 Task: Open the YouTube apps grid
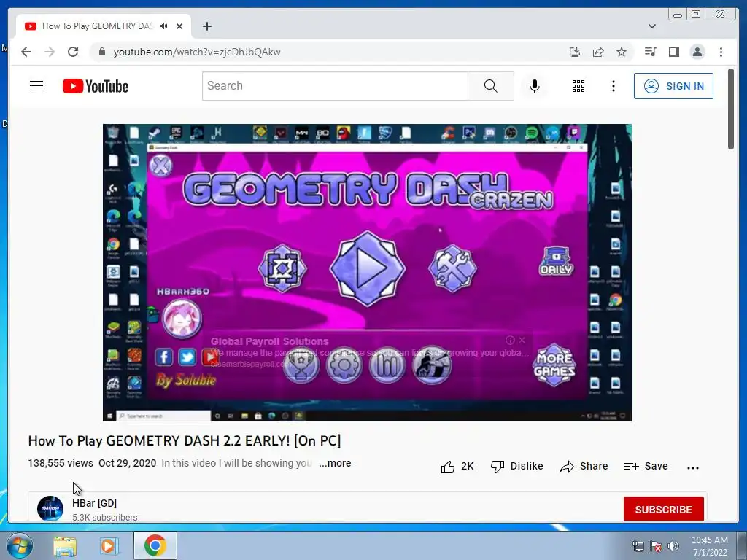coord(578,86)
